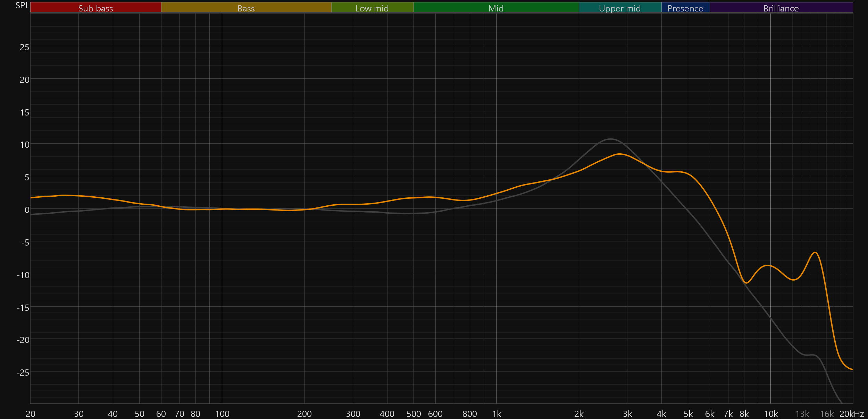Click the 0 dB level label
This screenshot has height=419, width=868.
[x=27, y=210]
